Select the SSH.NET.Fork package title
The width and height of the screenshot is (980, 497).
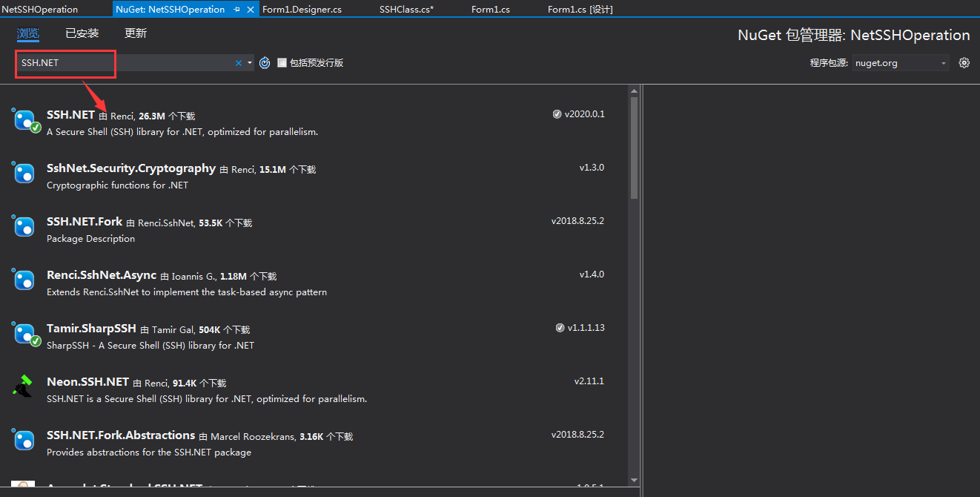click(85, 222)
